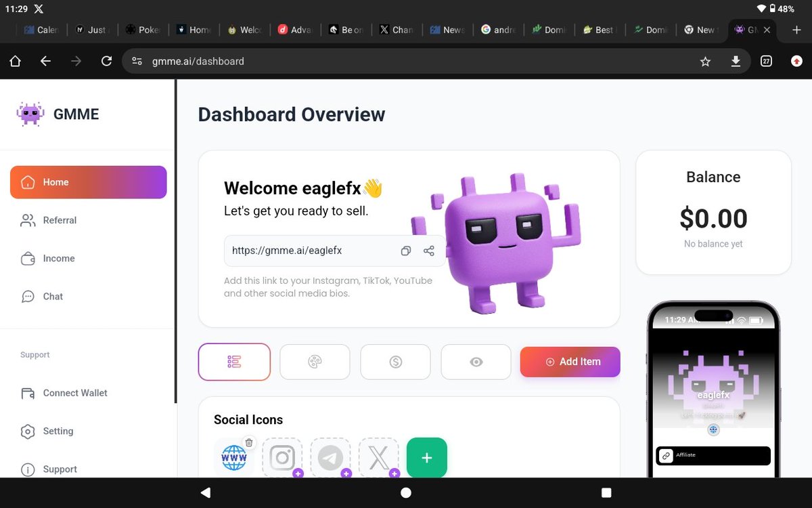Click the GMME purple monster logo
The height and width of the screenshot is (508, 812).
pyautogui.click(x=30, y=114)
